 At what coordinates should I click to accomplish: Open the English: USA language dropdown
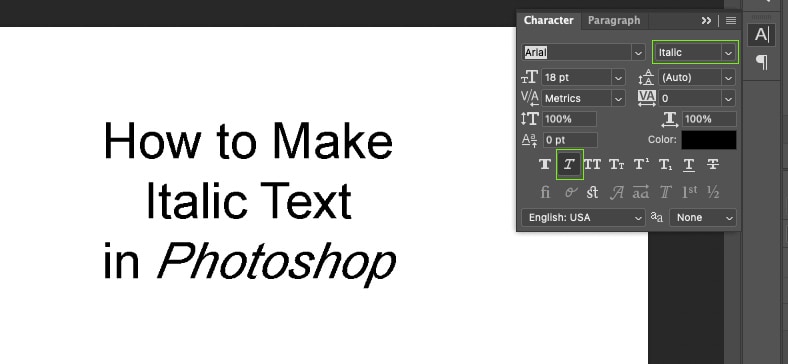point(583,218)
